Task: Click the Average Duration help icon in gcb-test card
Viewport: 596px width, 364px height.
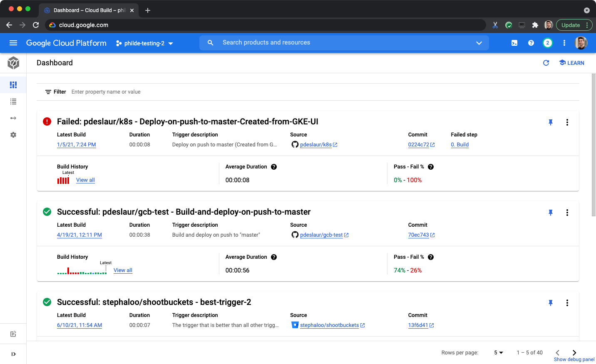Action: click(274, 257)
